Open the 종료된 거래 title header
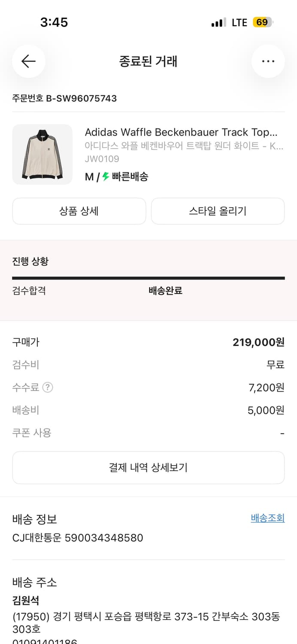The image size is (297, 644). (x=148, y=61)
